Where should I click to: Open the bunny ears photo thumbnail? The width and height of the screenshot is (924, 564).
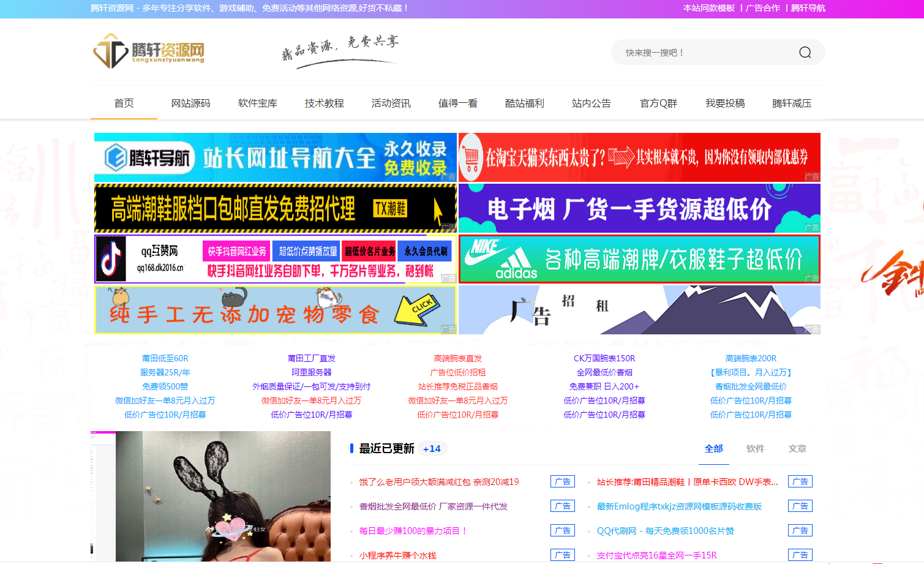[223, 496]
